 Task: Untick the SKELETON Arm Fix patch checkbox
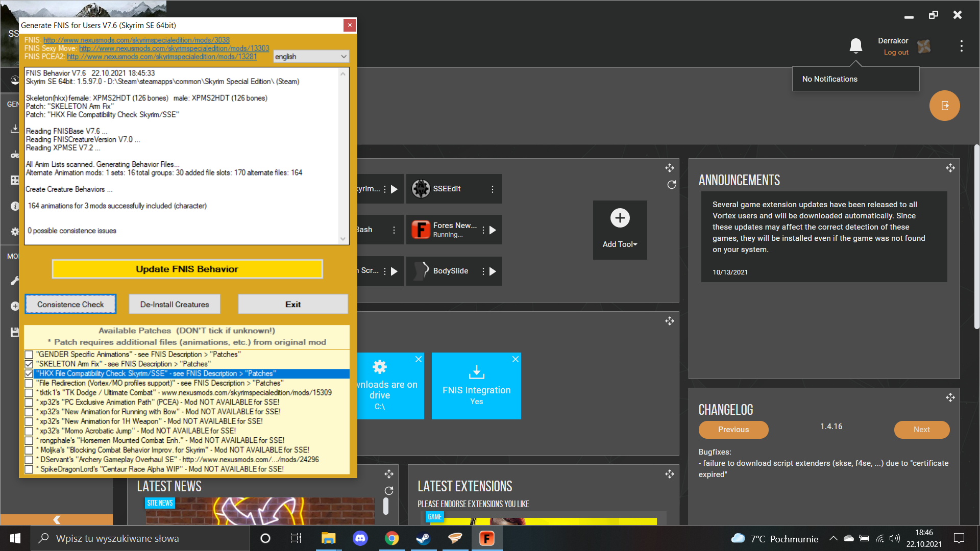pyautogui.click(x=29, y=364)
